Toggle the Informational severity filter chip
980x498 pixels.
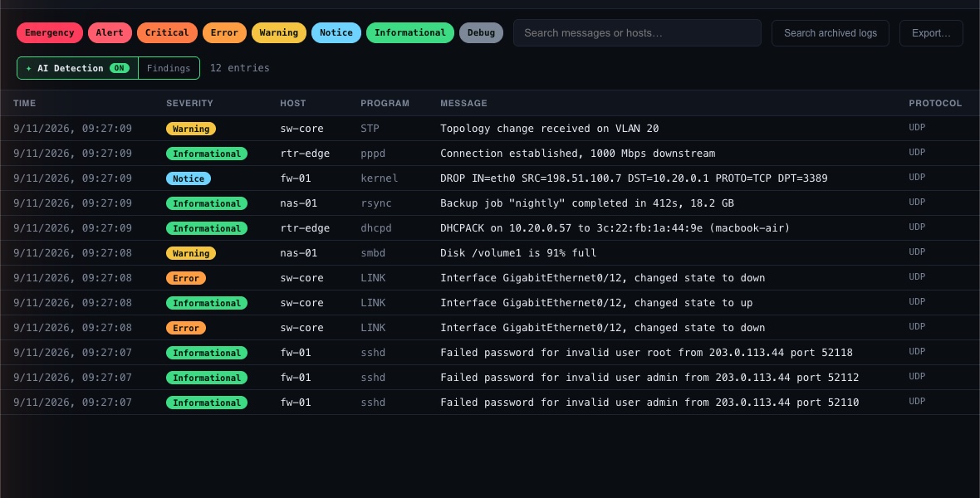pyautogui.click(x=410, y=32)
